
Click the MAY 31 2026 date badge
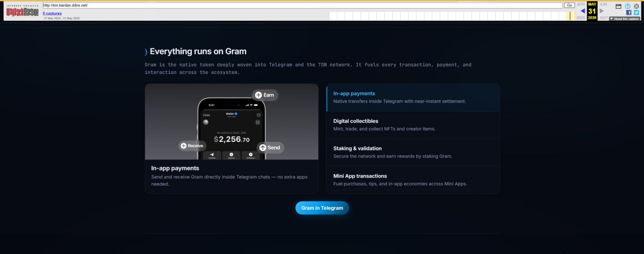point(592,11)
